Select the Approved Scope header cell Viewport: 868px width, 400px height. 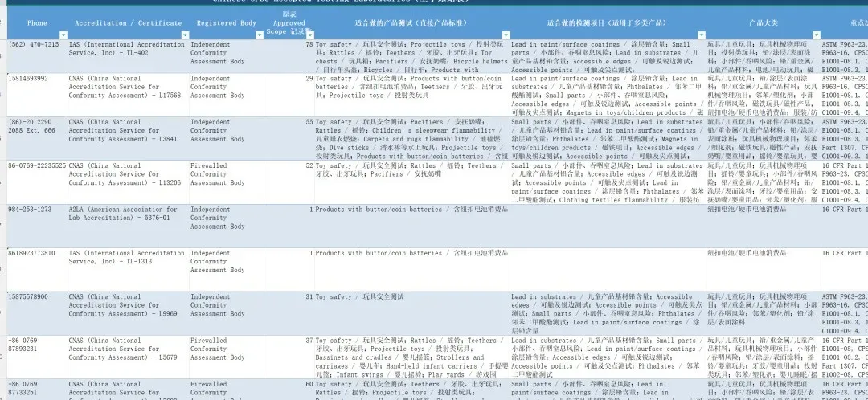click(x=289, y=22)
